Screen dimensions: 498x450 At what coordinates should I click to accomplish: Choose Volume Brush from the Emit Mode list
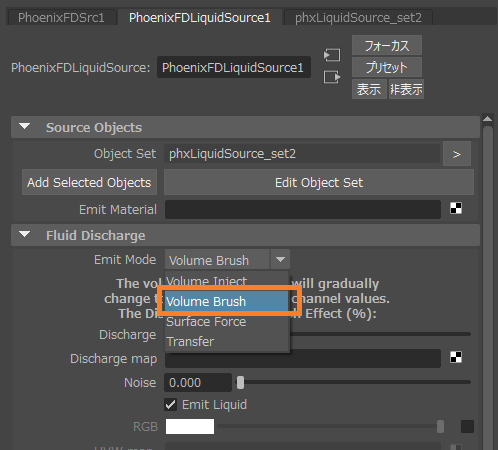pyautogui.click(x=226, y=301)
